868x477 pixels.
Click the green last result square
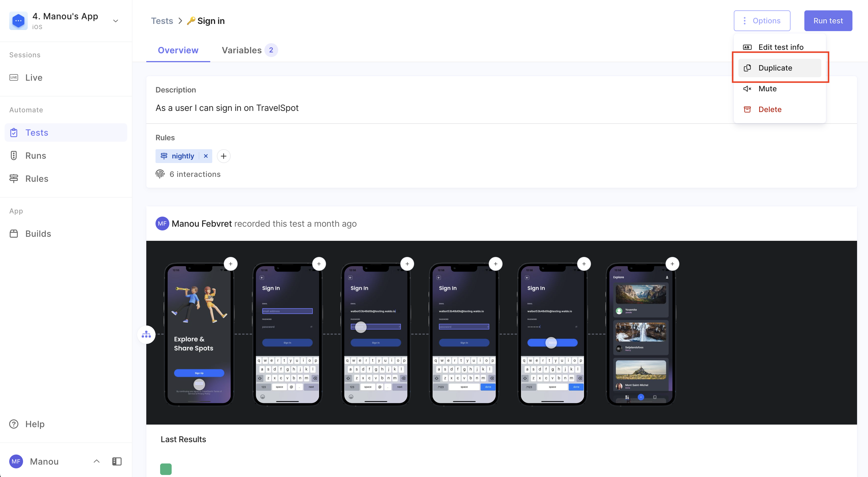(x=165, y=469)
